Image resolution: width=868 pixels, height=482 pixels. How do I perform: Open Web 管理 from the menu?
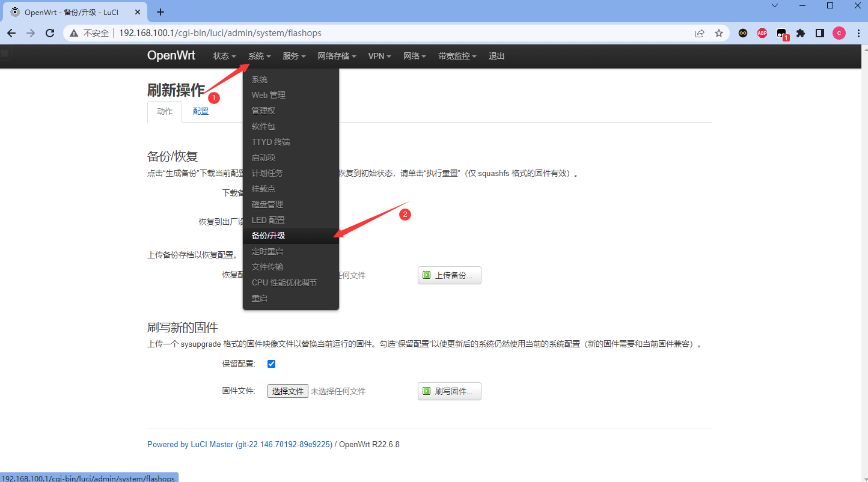tap(291, 95)
